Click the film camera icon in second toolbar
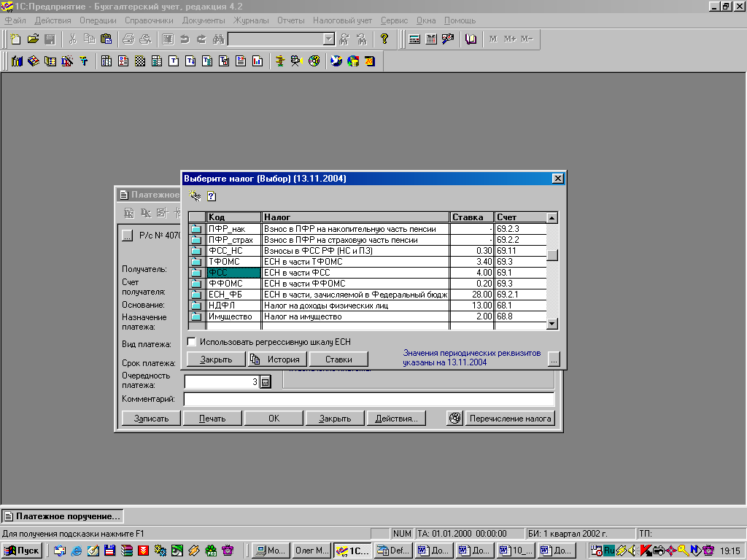 tap(297, 61)
